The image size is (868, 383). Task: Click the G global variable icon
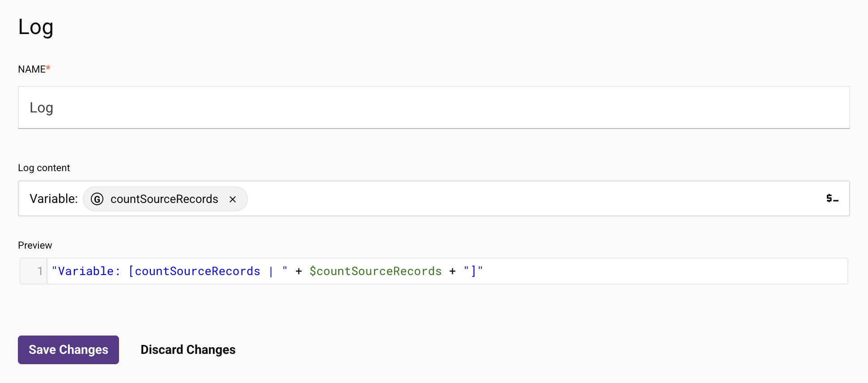(98, 199)
